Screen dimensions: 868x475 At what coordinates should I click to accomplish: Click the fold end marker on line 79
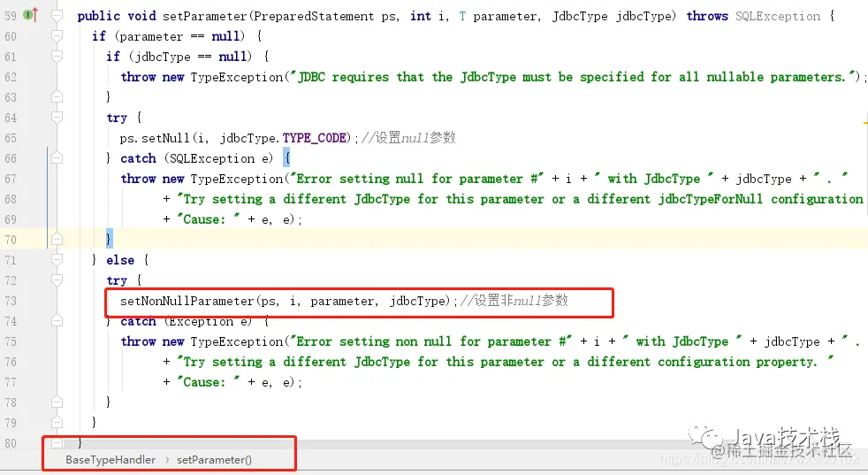tap(57, 422)
